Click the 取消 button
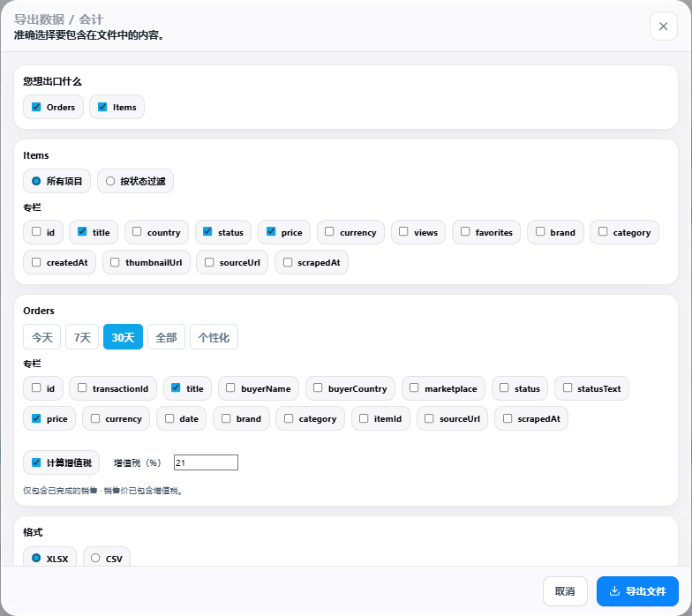This screenshot has width=692, height=616. [x=565, y=591]
